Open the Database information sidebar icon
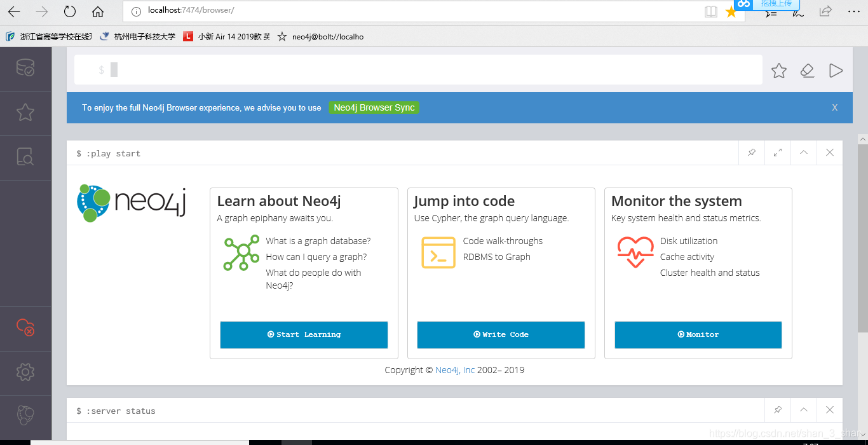 pyautogui.click(x=25, y=67)
